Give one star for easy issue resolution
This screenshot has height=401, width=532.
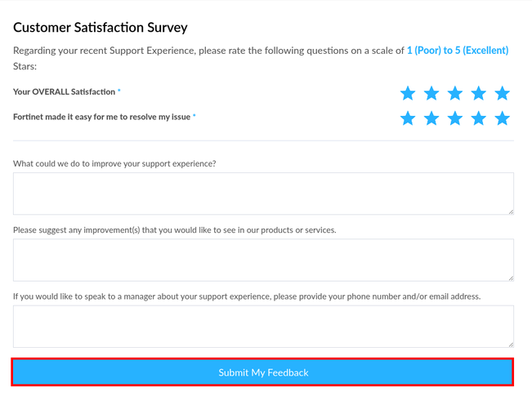(408, 118)
